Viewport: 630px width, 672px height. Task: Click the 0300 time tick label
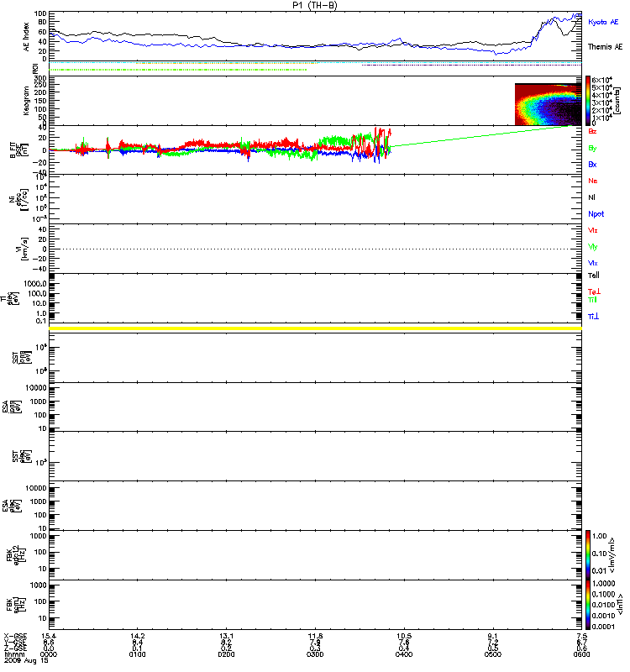tap(315, 654)
